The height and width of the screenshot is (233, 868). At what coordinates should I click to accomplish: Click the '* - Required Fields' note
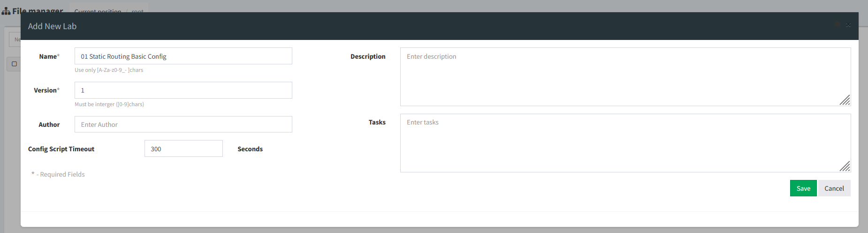pos(58,174)
